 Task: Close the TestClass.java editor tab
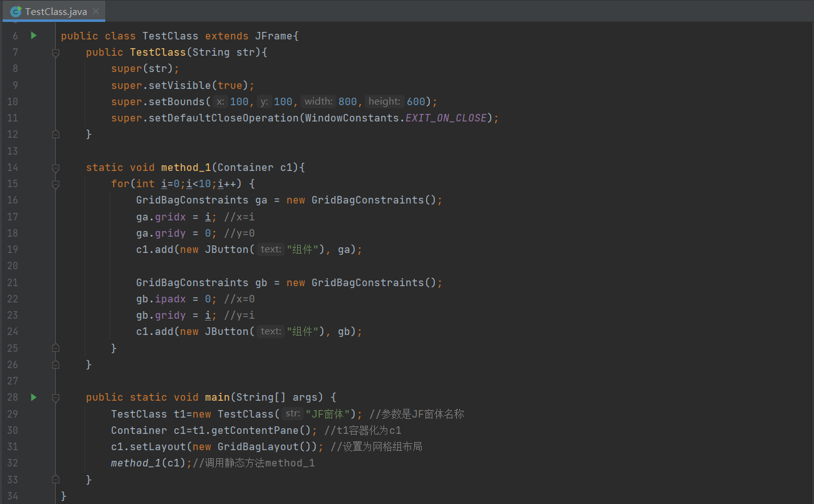96,11
